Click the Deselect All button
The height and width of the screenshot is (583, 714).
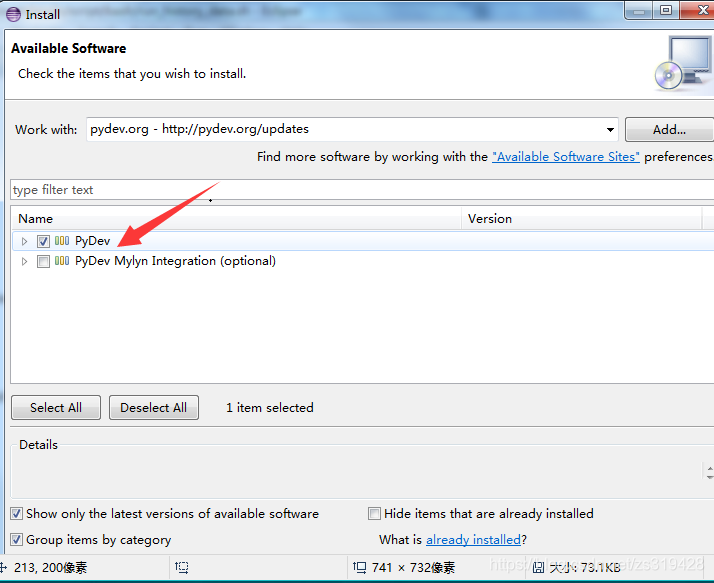154,408
